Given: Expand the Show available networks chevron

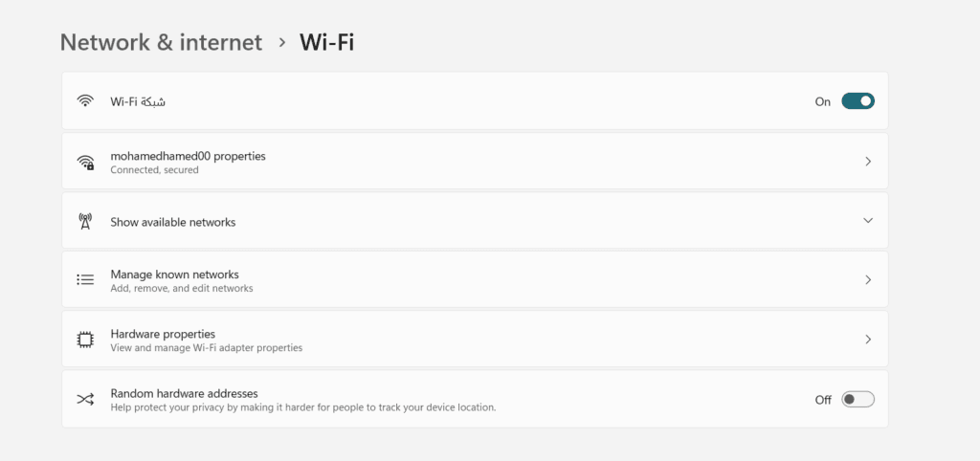Looking at the screenshot, I should (x=868, y=221).
